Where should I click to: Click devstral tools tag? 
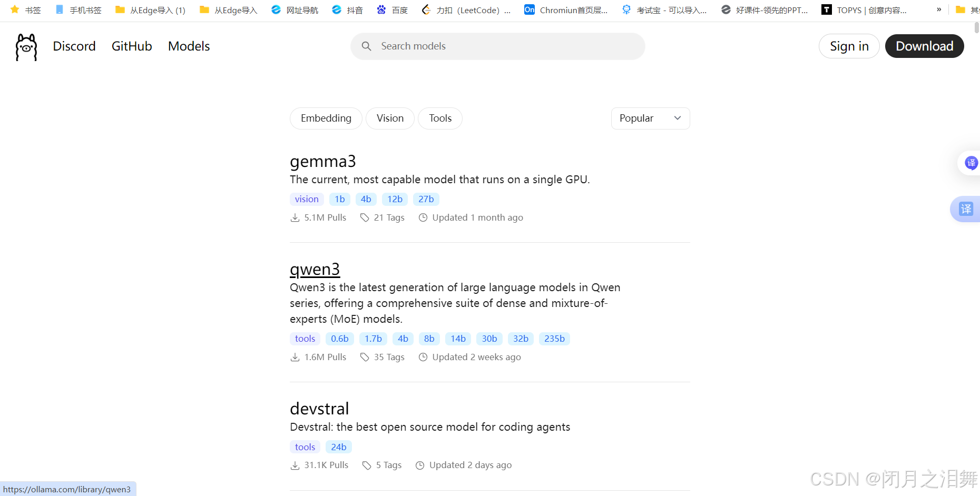(x=305, y=447)
